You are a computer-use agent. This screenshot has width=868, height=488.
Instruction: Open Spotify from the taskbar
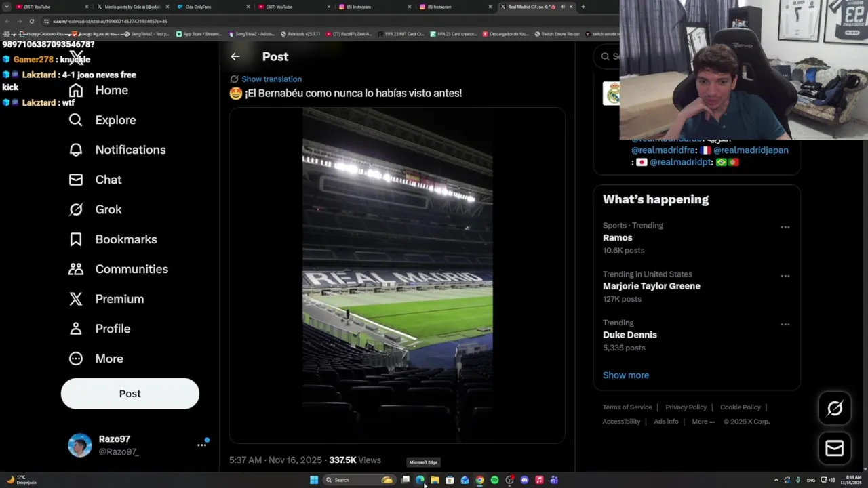pos(494,480)
